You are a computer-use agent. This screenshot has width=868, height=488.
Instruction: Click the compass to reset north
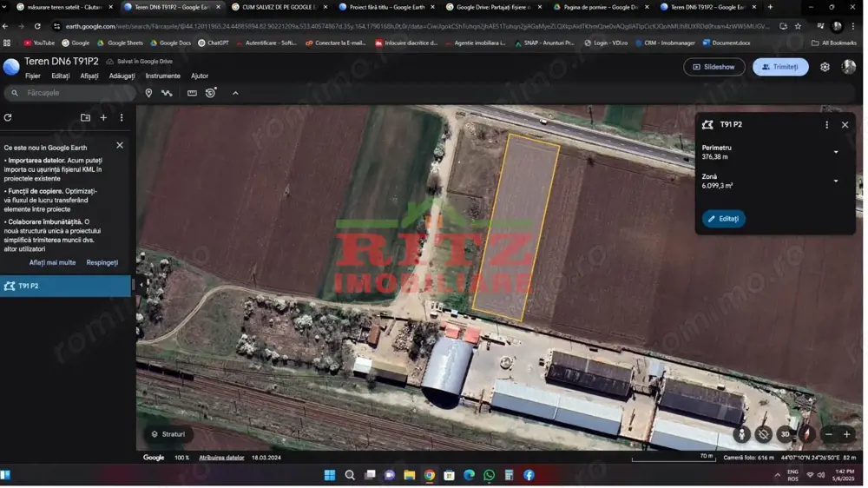click(x=806, y=434)
